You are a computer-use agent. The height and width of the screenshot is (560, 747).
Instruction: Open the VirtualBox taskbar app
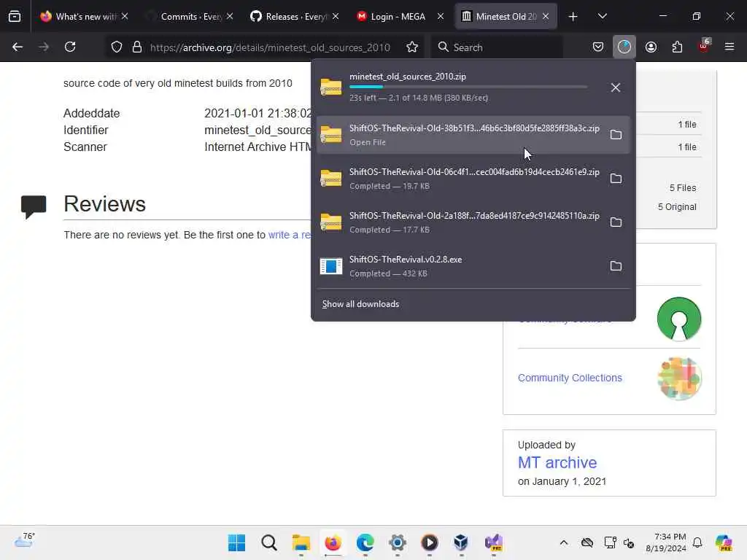point(461,542)
